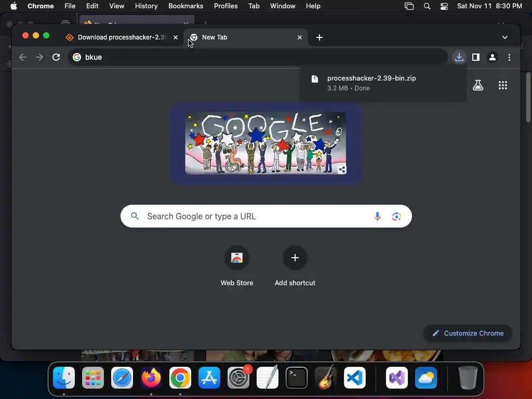Launch Firefox from the Dock
532x399 pixels.
click(x=151, y=378)
